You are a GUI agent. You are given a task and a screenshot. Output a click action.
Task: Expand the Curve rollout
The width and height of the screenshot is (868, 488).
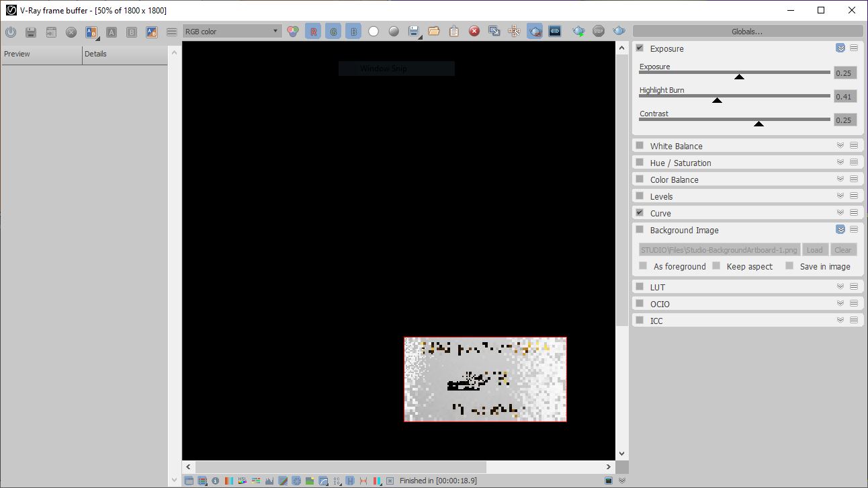point(840,213)
